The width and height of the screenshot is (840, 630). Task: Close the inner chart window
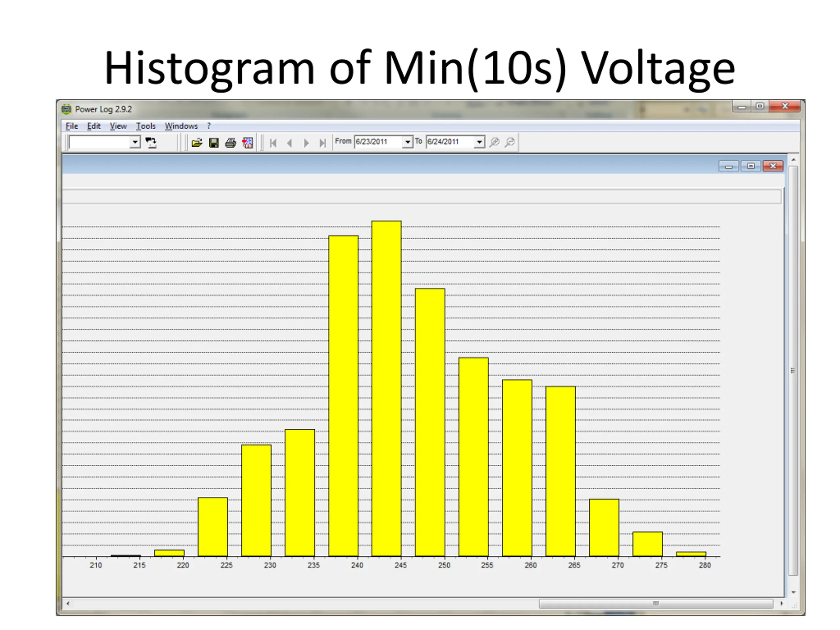pyautogui.click(x=773, y=166)
